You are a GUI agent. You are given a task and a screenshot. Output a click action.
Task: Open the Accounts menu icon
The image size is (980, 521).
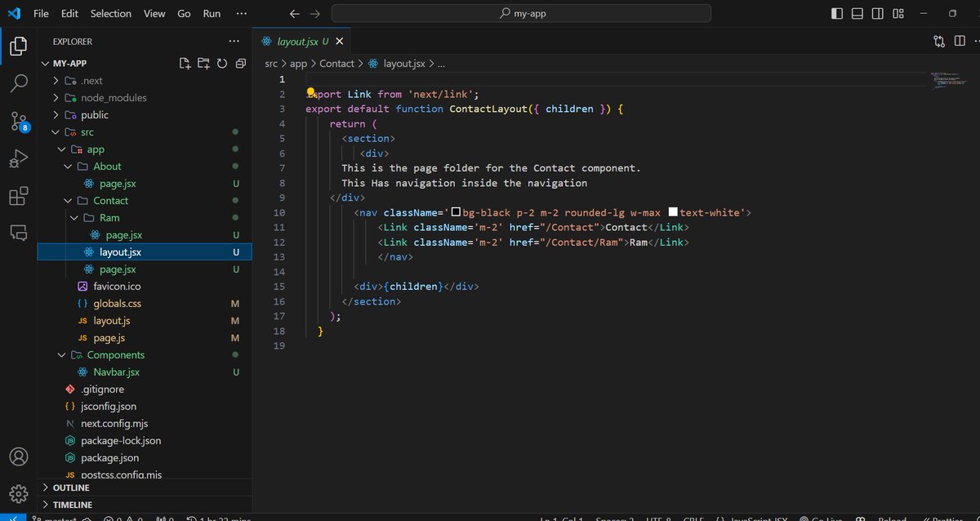(x=18, y=456)
